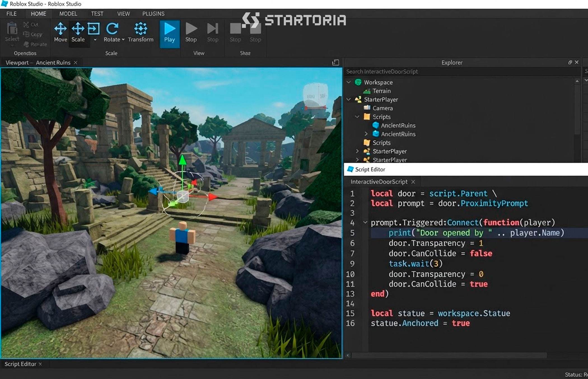Open the dropdown arrow beside the Scale tools
Screen dimensions: 588x379
(x=95, y=40)
